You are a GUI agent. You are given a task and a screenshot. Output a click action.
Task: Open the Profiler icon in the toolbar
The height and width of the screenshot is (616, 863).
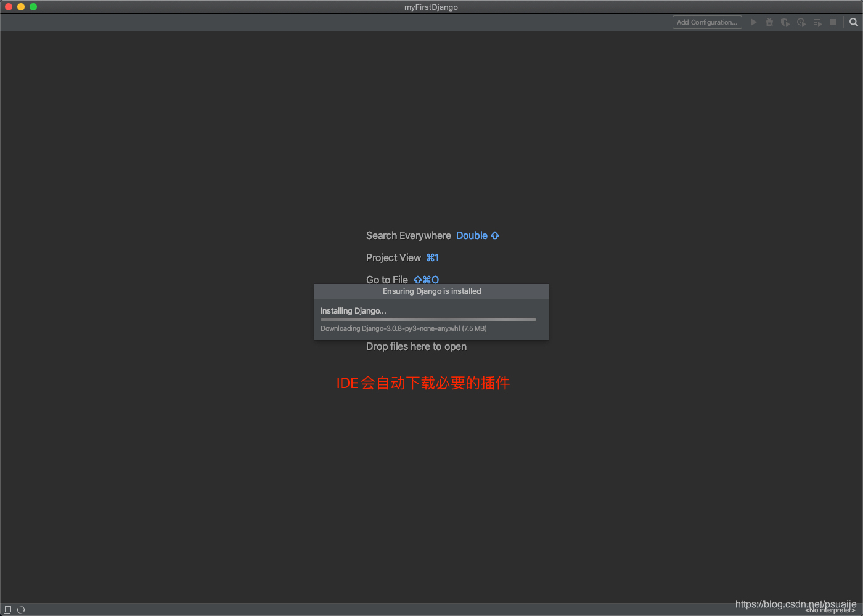[801, 22]
